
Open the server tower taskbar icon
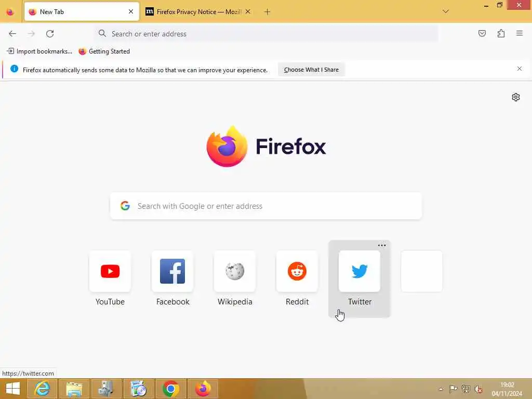(x=106, y=389)
